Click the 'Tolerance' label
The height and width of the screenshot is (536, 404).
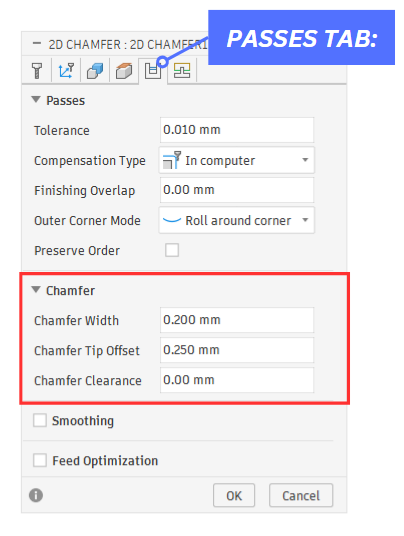tap(62, 131)
